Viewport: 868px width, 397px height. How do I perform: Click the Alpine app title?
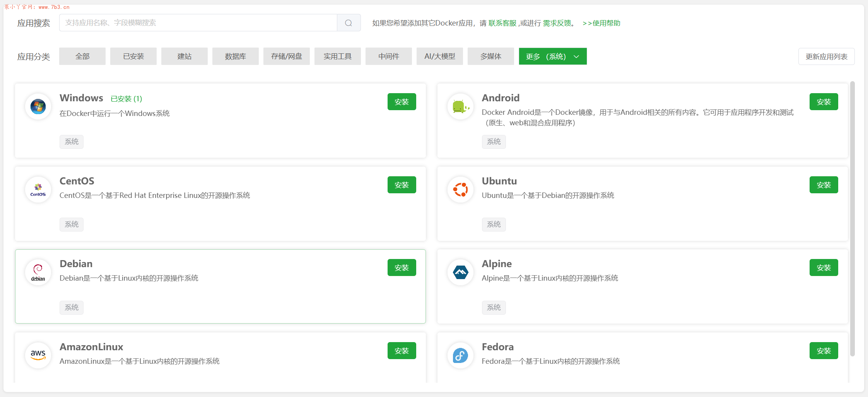497,264
